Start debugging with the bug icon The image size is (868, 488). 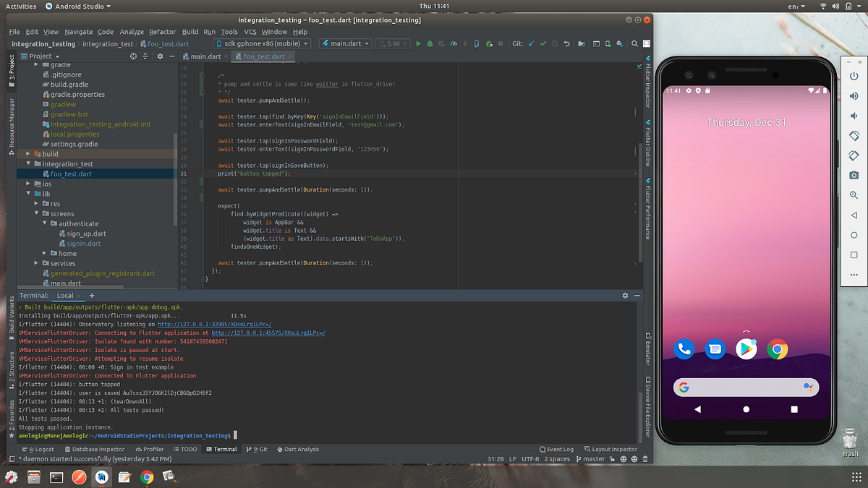pos(430,43)
